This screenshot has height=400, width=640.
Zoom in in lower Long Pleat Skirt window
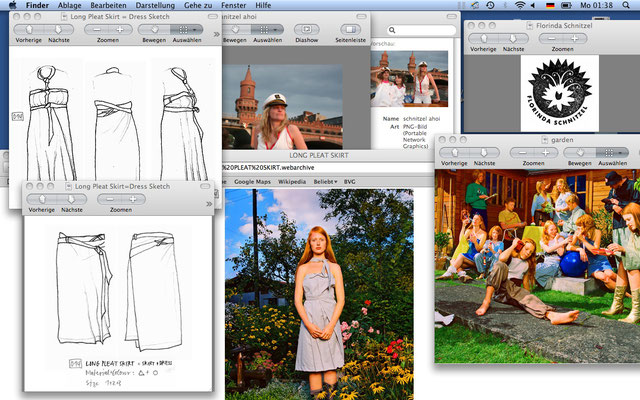coord(133,200)
